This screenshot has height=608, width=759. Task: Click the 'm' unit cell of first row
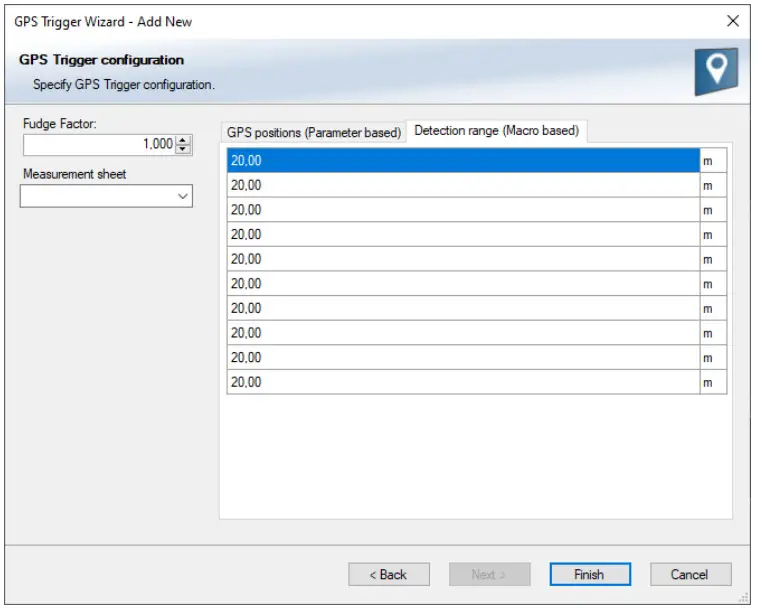click(x=713, y=160)
